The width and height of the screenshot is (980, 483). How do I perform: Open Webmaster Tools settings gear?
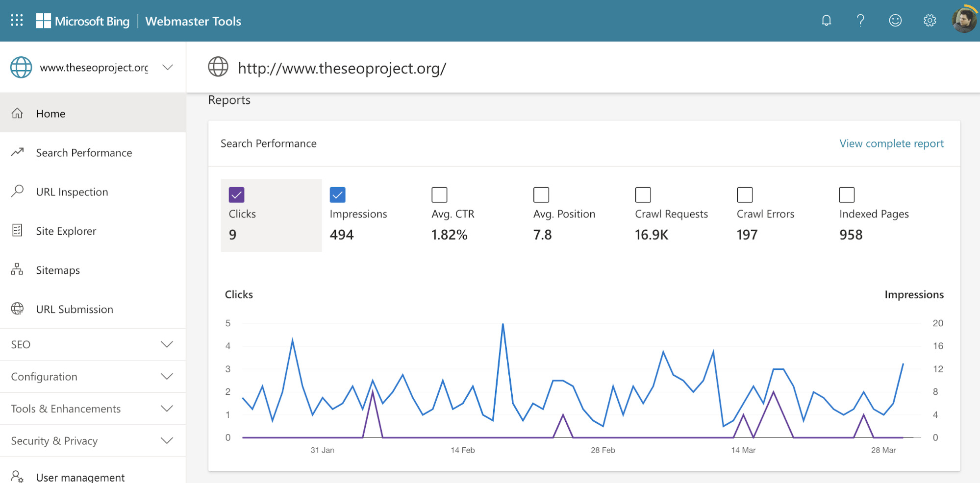[929, 20]
